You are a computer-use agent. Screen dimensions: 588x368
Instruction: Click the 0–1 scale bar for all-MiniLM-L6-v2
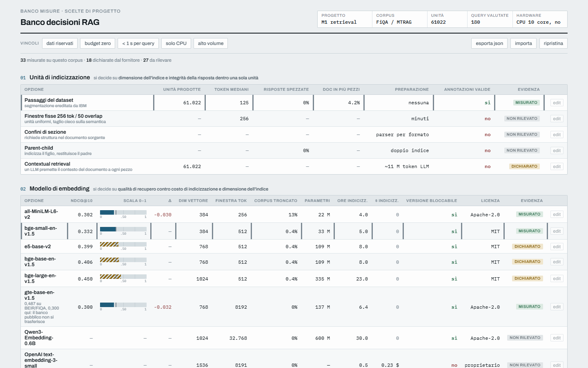(x=123, y=212)
